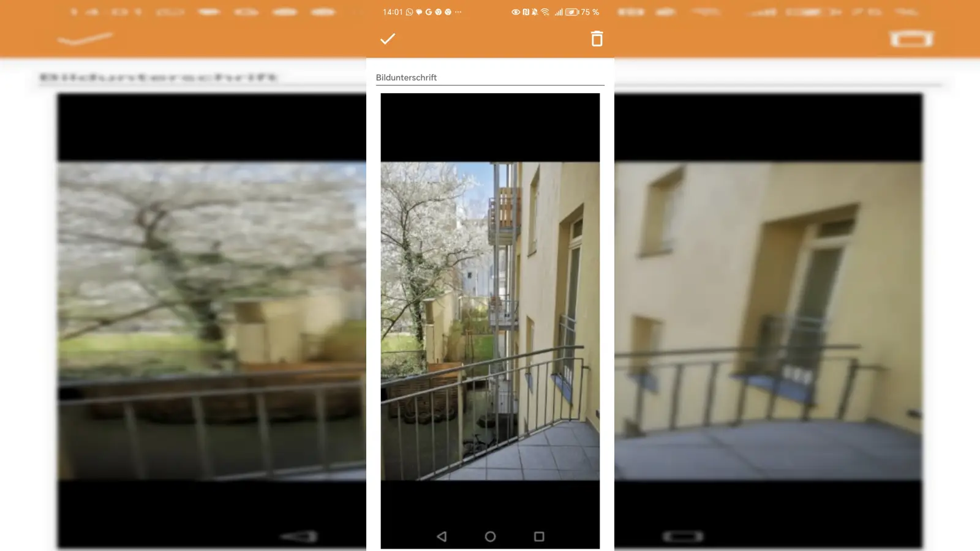The image size is (980, 551).
Task: Tap the 14:01 clock in status bar
Action: coord(393,12)
